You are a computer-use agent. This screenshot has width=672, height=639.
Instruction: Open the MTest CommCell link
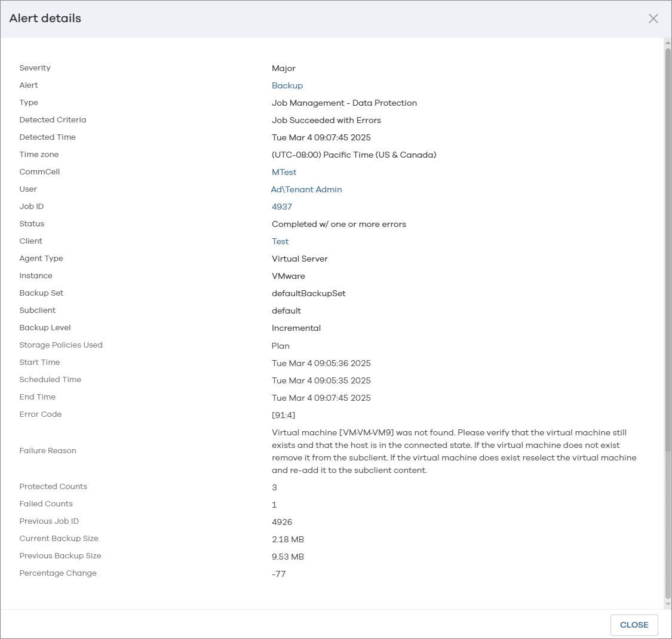coord(284,172)
